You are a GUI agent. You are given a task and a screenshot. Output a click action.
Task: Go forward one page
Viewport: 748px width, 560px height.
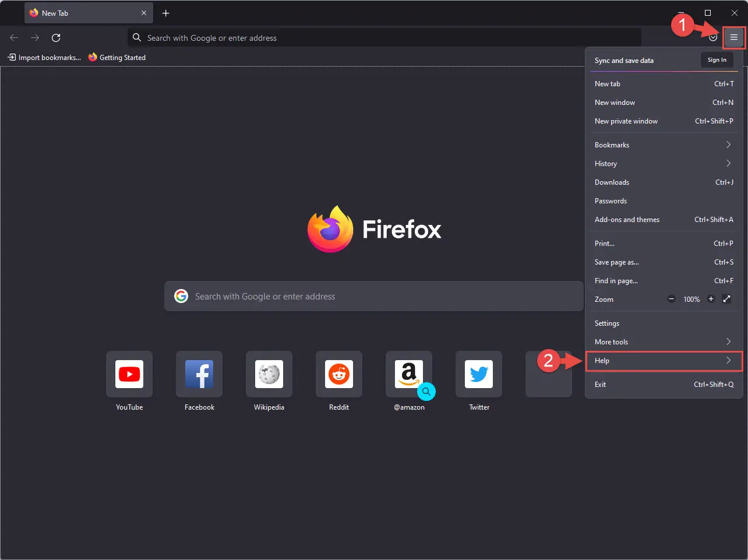point(35,38)
